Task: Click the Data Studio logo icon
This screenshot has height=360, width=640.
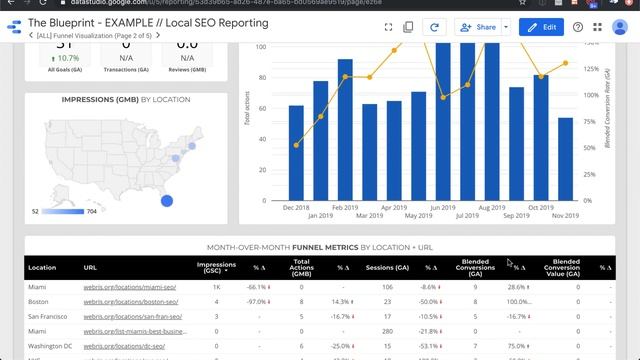Action: point(14,27)
